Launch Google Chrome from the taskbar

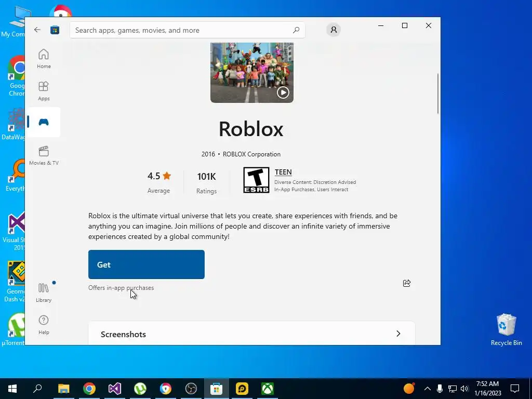(x=89, y=389)
